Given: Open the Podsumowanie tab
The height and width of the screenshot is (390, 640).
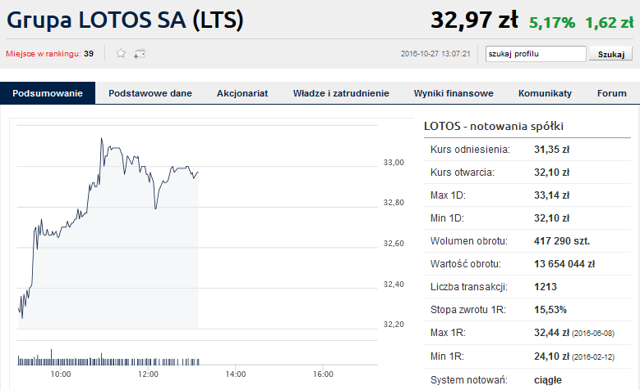Looking at the screenshot, I should (48, 93).
